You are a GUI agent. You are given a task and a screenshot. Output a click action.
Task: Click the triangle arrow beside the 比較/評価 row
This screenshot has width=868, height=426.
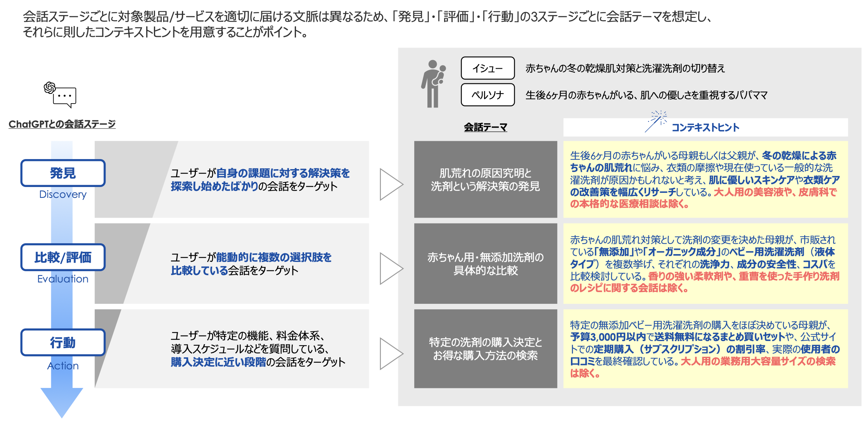(x=391, y=268)
